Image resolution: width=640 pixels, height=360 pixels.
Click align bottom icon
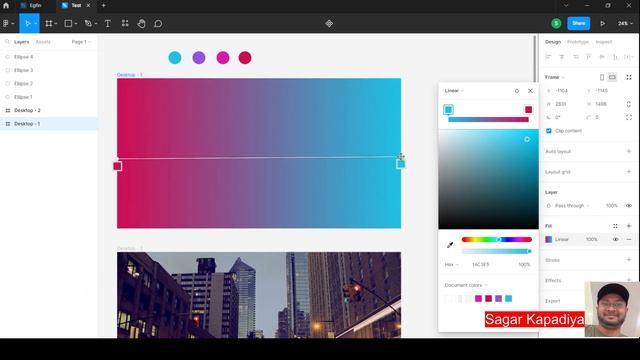click(615, 57)
